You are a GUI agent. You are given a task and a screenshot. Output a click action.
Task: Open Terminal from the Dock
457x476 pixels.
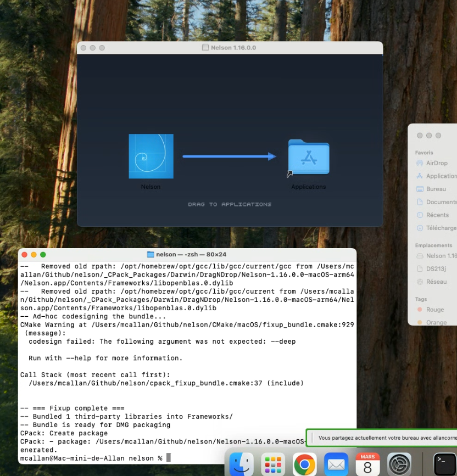[444, 464]
